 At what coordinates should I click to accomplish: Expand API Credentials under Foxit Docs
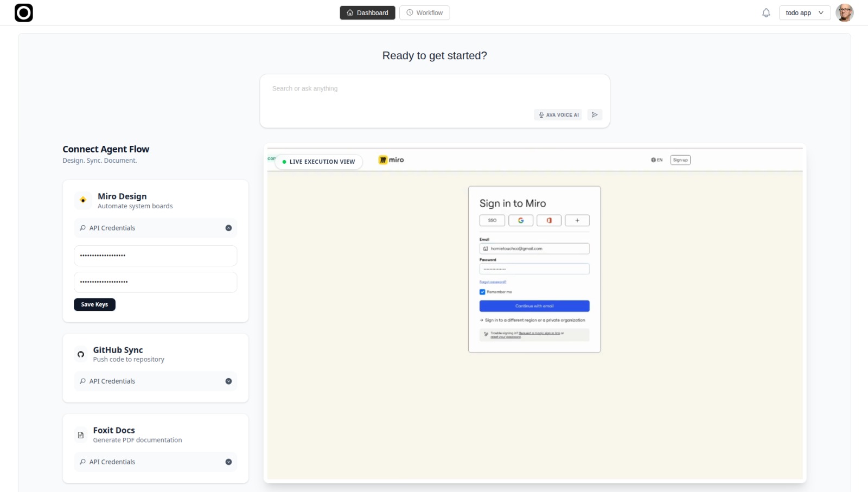pos(156,462)
